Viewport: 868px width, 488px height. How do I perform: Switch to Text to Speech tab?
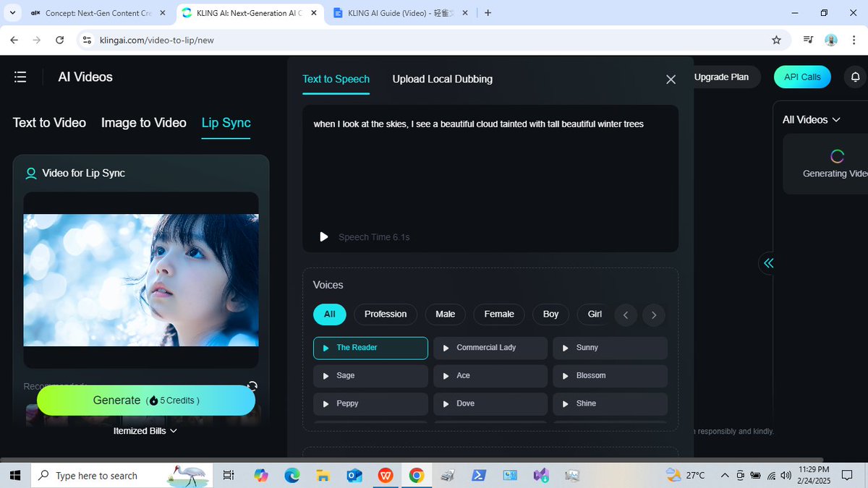pos(336,79)
